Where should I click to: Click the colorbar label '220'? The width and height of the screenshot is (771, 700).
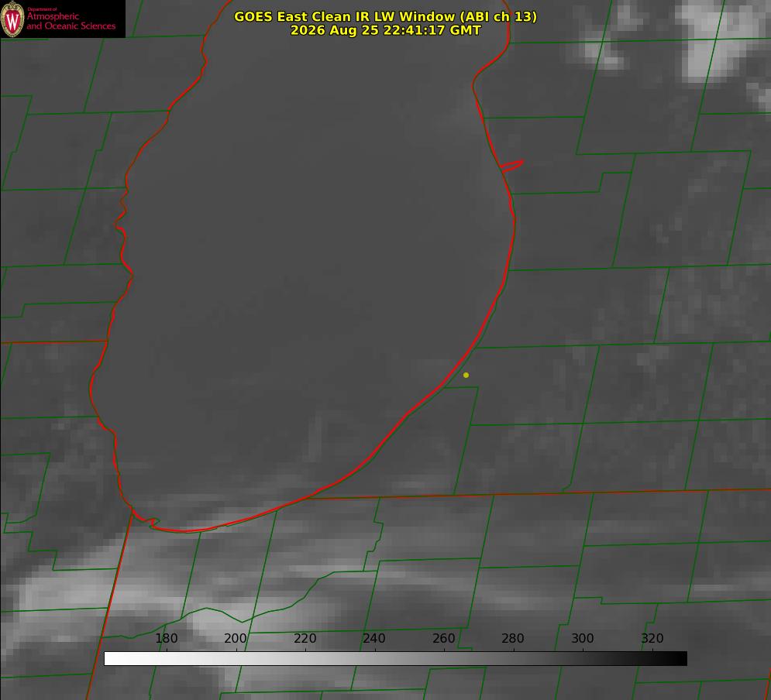coord(305,638)
